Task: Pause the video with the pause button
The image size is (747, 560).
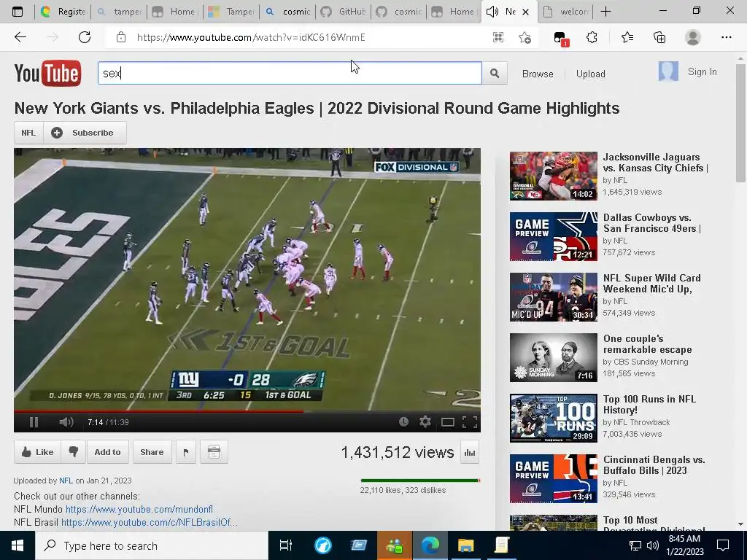Action: [34, 422]
